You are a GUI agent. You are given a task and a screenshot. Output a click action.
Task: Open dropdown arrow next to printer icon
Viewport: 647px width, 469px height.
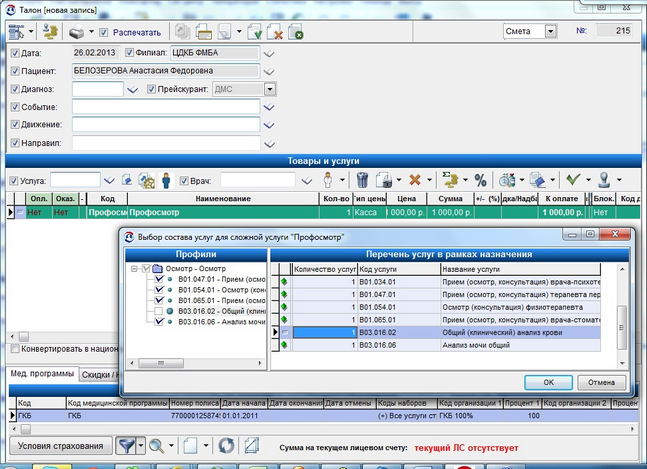tap(92, 32)
